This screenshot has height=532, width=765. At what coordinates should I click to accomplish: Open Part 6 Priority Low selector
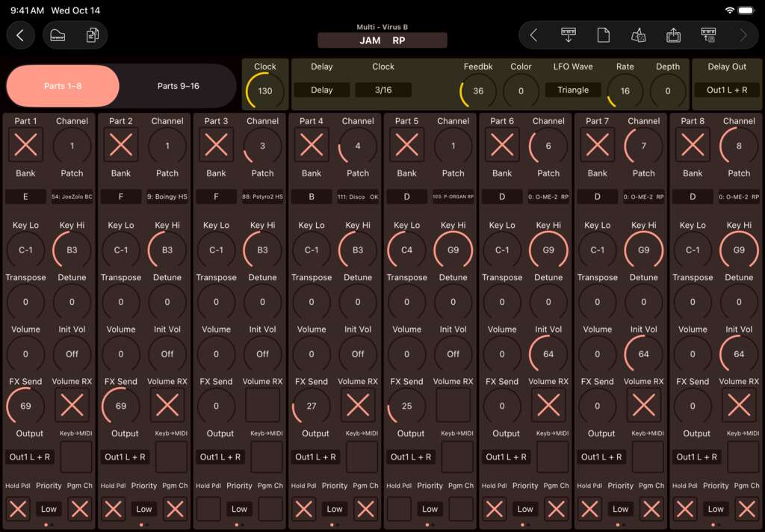(525, 509)
